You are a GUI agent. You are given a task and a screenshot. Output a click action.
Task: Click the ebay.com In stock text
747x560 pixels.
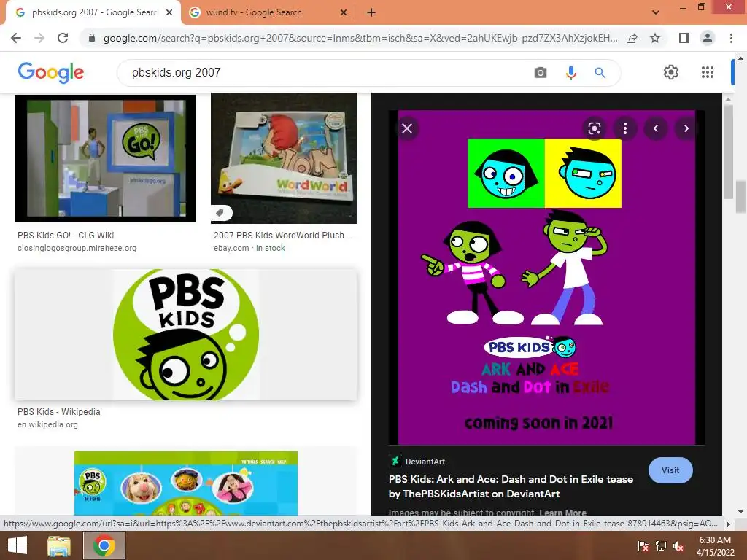249,248
